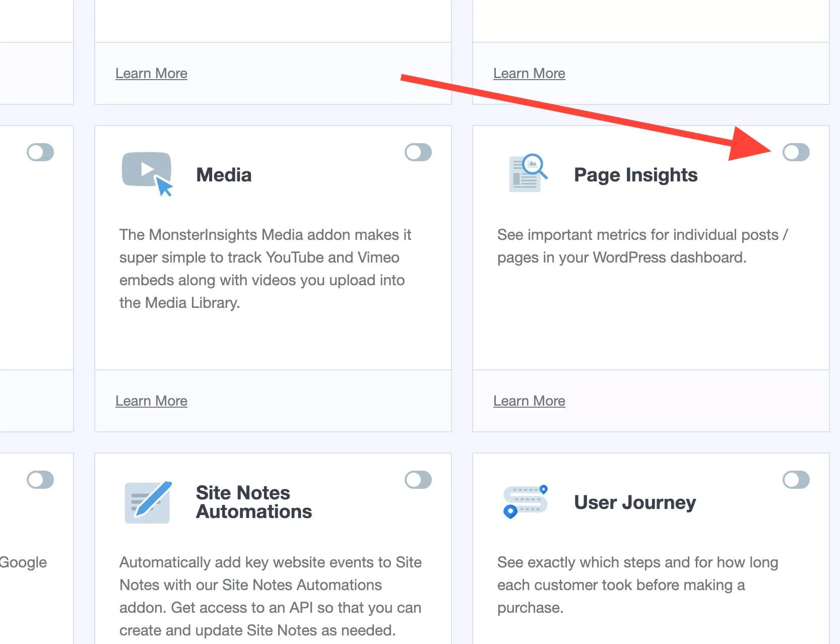This screenshot has width=840, height=644.
Task: Toggle the partially visible top-left addon switch
Action: click(40, 152)
